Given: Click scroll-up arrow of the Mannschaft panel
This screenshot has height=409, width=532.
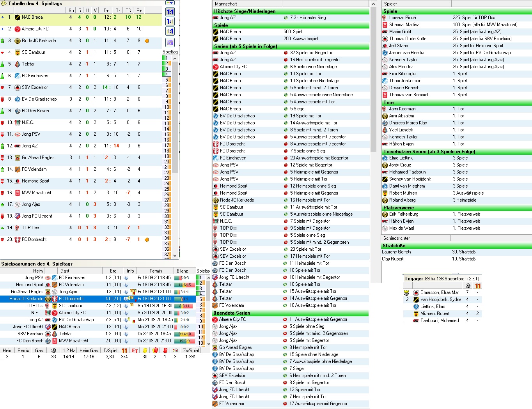Looking at the screenshot, I should (373, 4).
